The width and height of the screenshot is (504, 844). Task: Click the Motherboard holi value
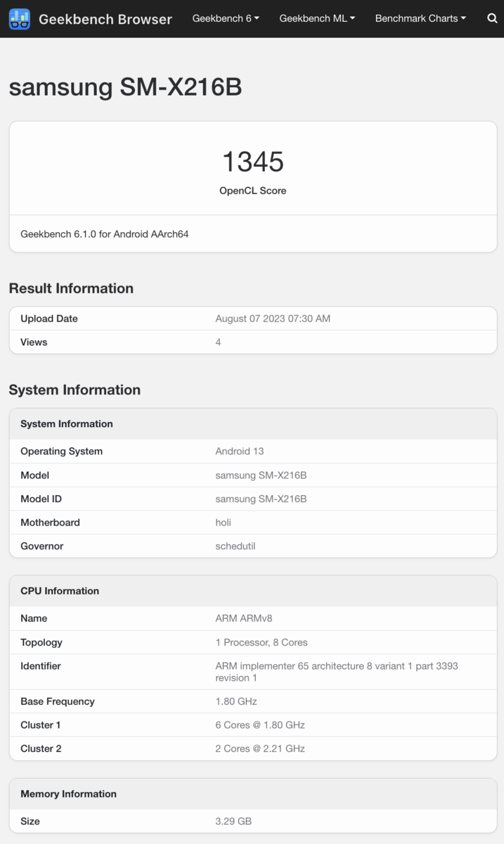pyautogui.click(x=223, y=523)
